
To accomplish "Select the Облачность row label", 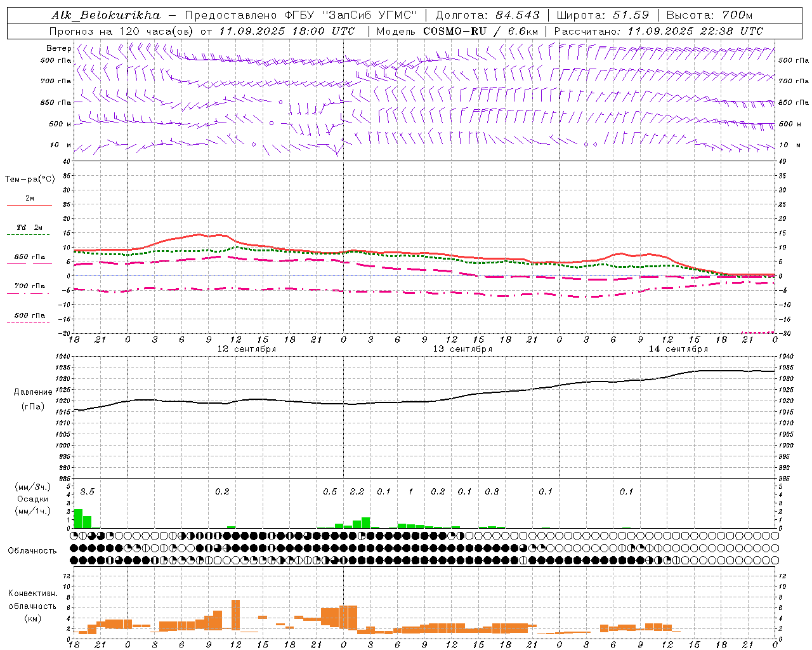I will tap(32, 550).
